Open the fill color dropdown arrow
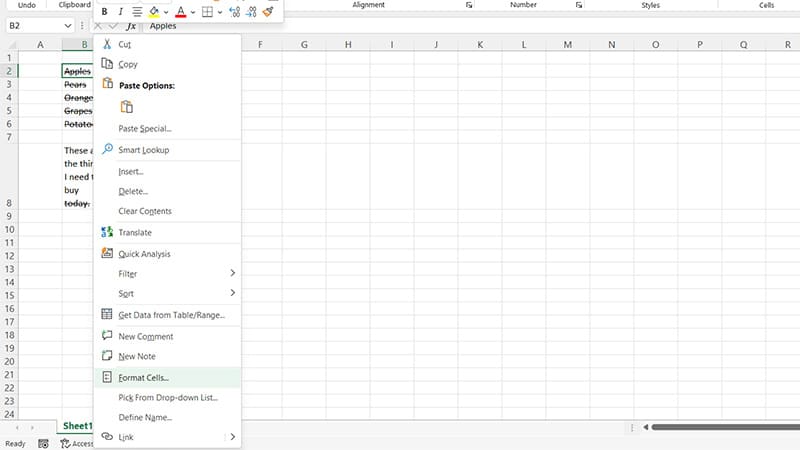The image size is (800, 450). point(166,12)
